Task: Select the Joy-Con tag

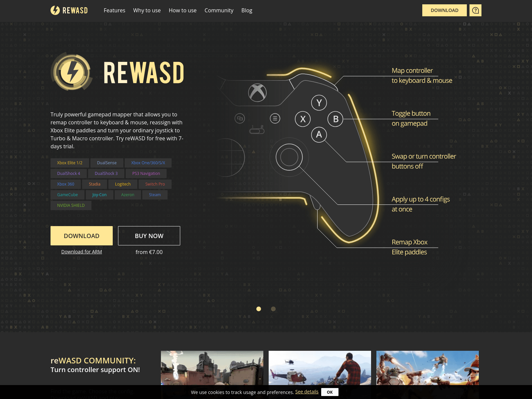Action: 99,195
